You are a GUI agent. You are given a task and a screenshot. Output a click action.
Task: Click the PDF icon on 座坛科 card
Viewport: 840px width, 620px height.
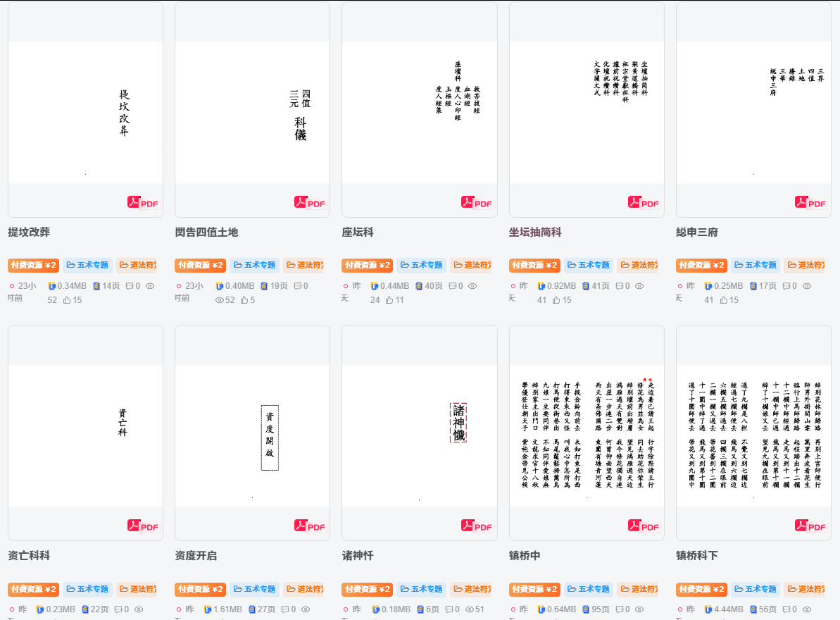point(477,203)
